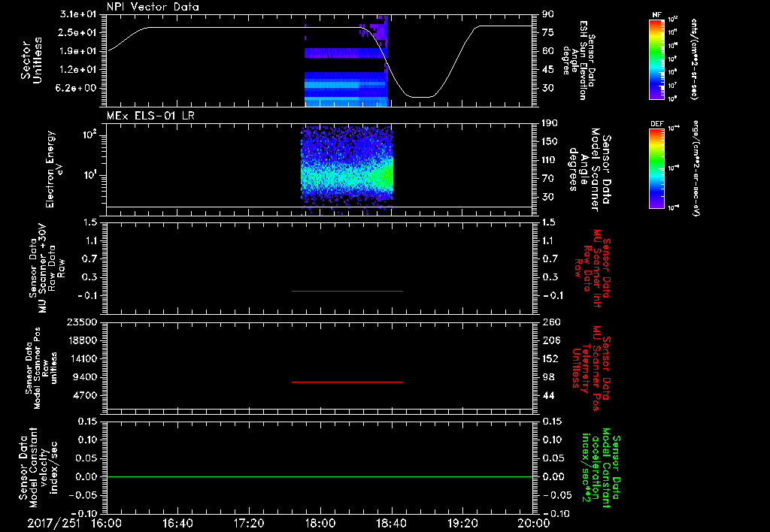The width and height of the screenshot is (770, 532).
Task: Click the green zero line in velocity panel
Action: [320, 476]
